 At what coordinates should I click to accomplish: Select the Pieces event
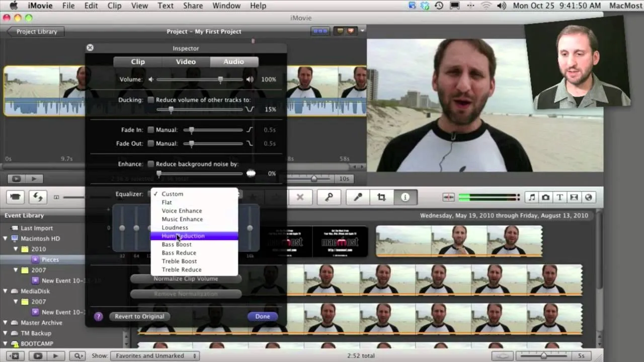[50, 259]
